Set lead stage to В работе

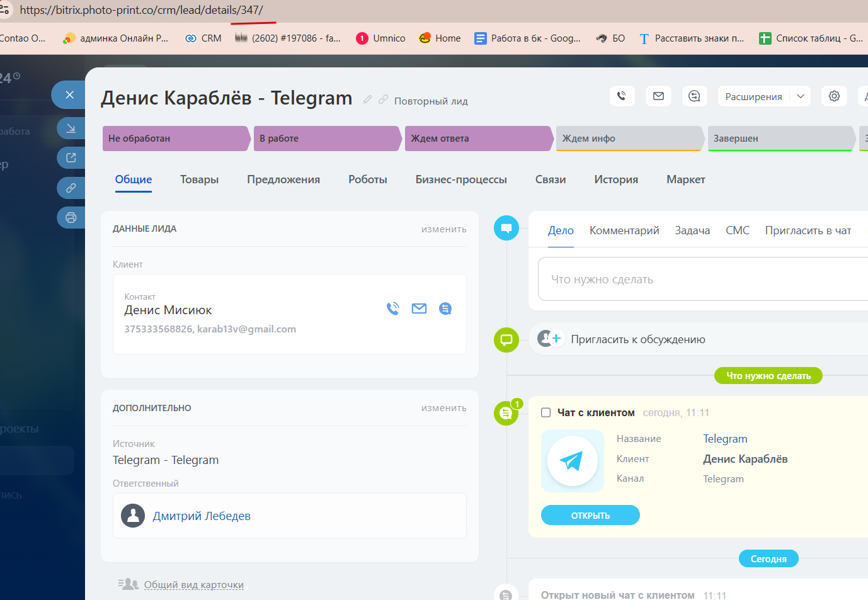click(327, 139)
